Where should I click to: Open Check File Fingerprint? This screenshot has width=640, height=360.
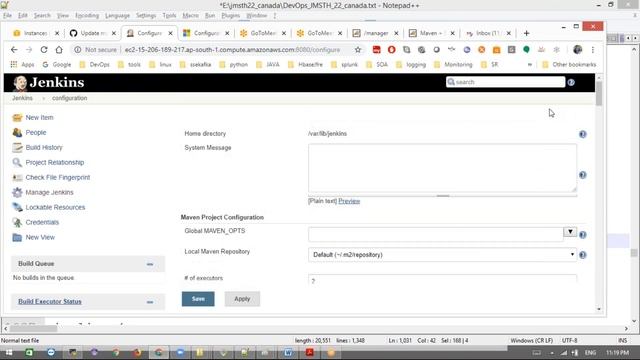coord(58,178)
